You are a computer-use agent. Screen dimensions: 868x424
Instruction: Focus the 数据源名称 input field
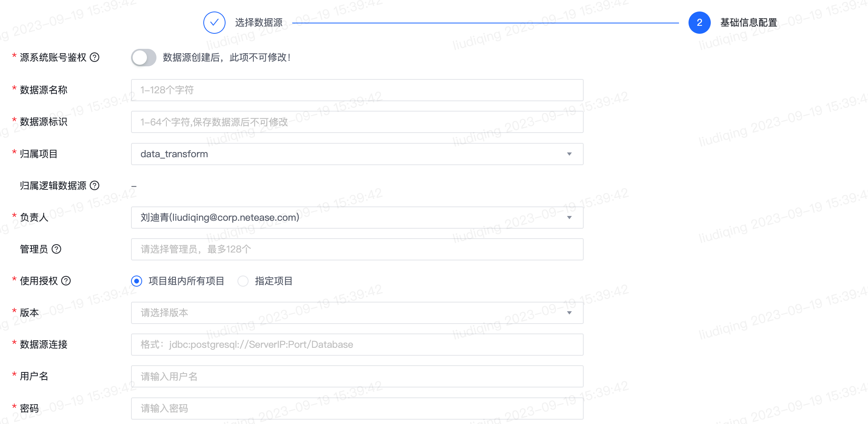357,90
